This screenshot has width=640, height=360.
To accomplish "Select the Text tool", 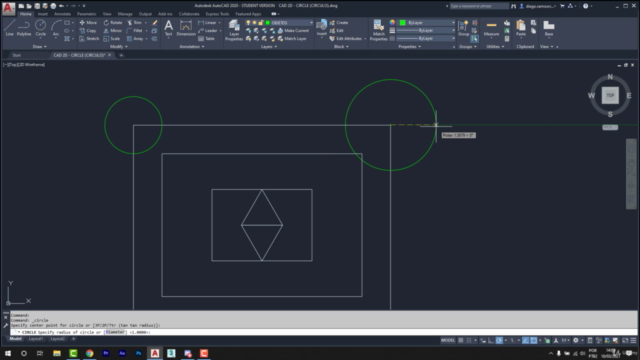I will [x=168, y=28].
